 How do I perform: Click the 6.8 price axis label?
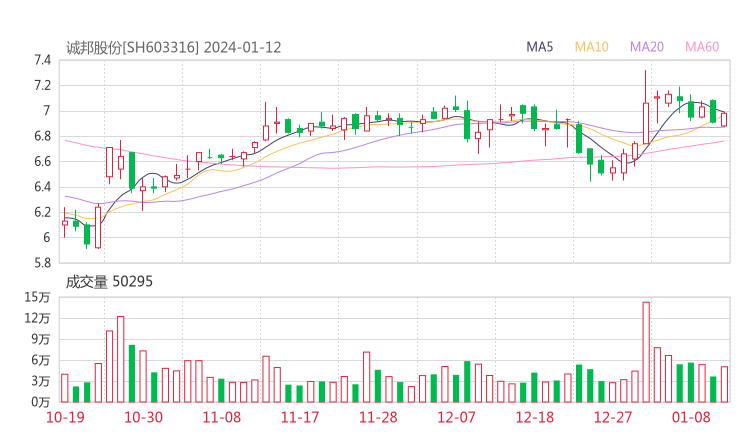tap(42, 136)
